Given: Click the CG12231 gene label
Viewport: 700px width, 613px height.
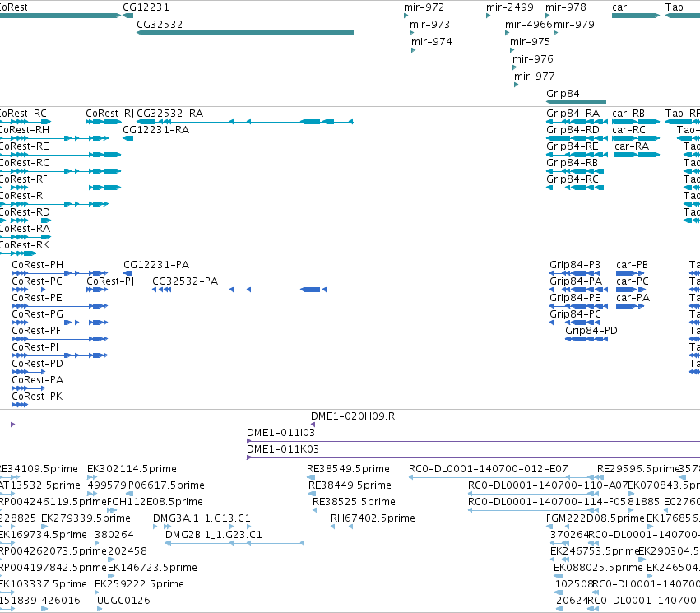Looking at the screenshot, I should [146, 7].
